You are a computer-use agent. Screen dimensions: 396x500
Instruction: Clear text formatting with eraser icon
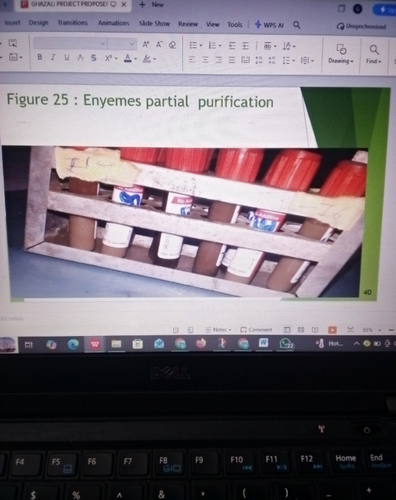point(172,45)
